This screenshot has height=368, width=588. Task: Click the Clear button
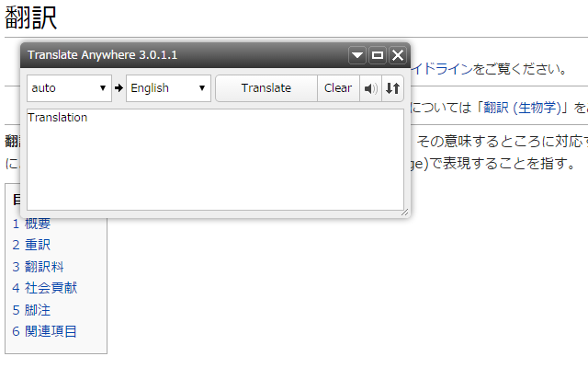tap(338, 88)
